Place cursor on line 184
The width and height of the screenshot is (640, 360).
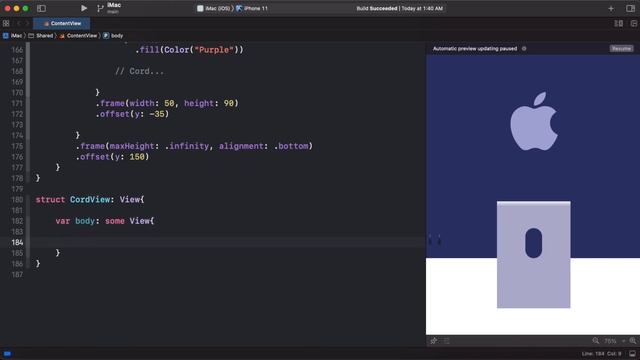click(229, 242)
